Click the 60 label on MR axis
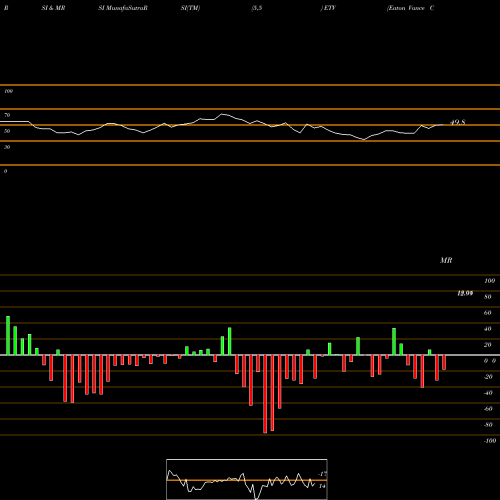 [x=488, y=313]
